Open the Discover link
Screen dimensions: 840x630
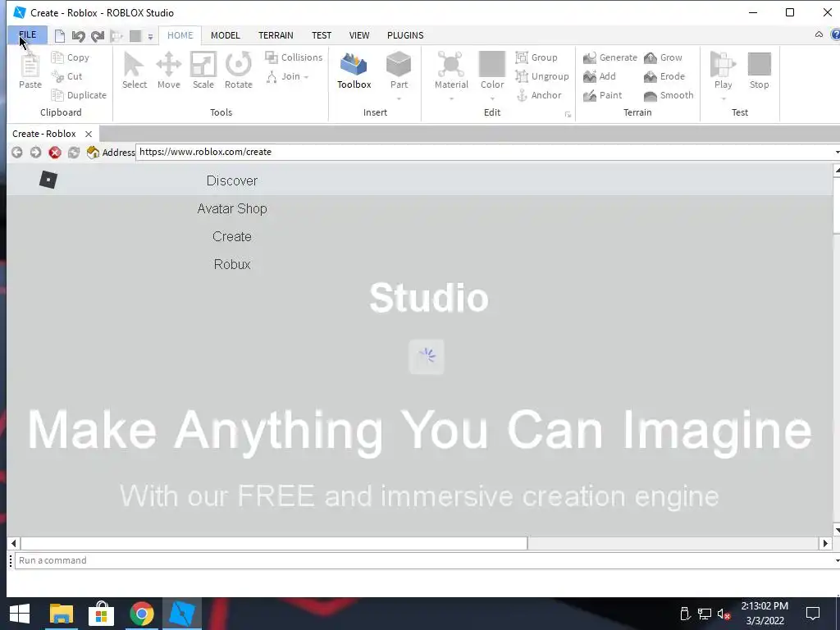pos(232,181)
